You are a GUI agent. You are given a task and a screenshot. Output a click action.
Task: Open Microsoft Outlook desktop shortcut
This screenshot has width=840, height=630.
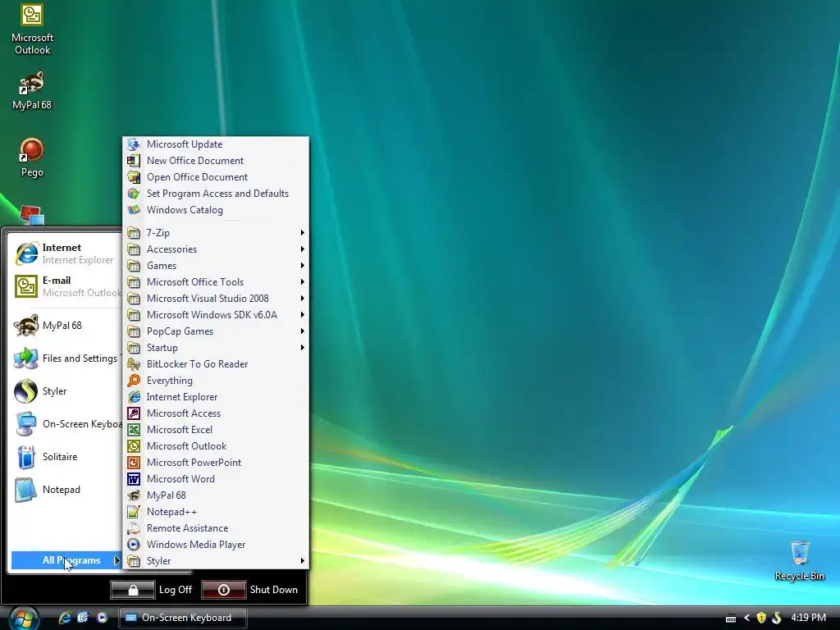pos(32,30)
